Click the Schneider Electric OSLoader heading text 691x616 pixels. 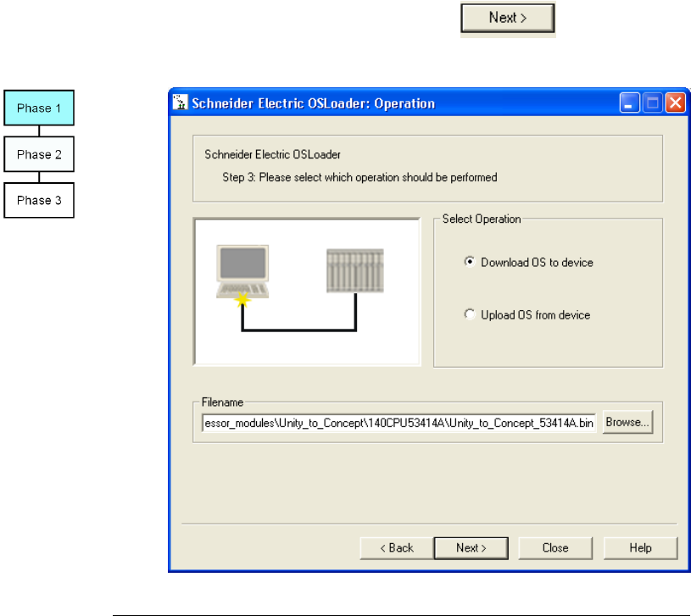pos(272,154)
